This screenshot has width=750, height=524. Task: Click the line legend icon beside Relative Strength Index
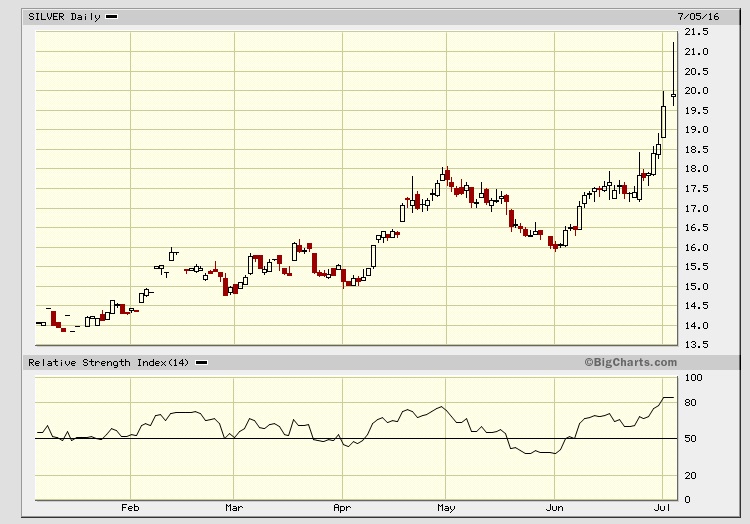pyautogui.click(x=201, y=362)
